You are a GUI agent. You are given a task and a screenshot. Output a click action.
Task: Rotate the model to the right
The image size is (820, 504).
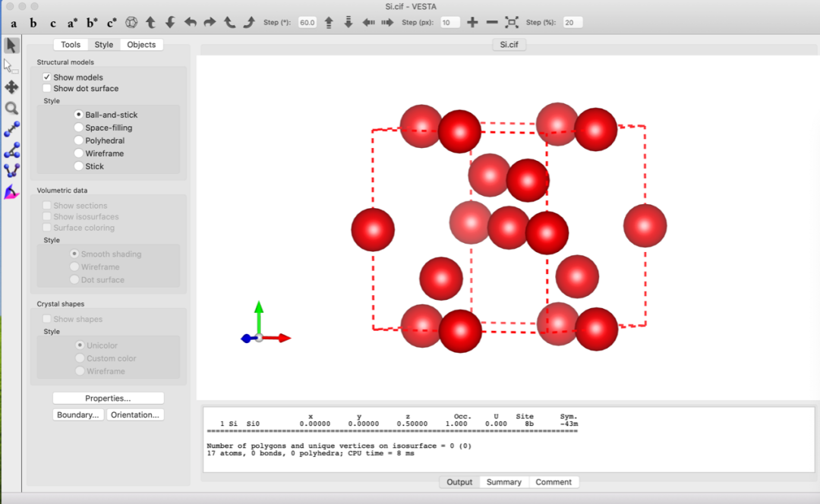pos(210,23)
